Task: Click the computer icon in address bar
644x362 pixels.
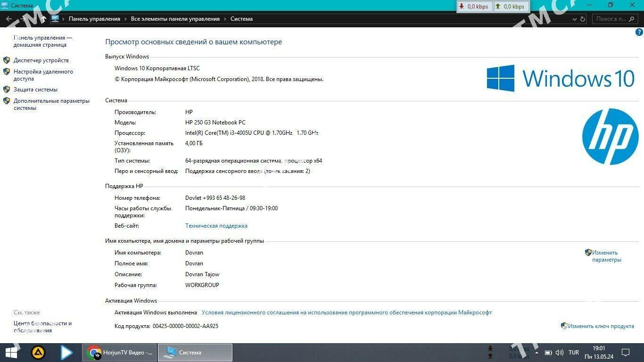Action: pos(55,19)
